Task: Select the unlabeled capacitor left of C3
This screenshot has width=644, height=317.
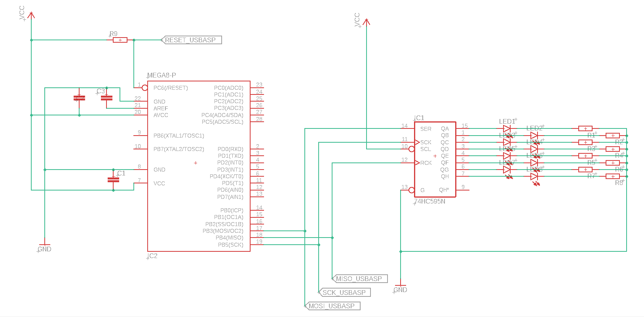Action: (80, 98)
